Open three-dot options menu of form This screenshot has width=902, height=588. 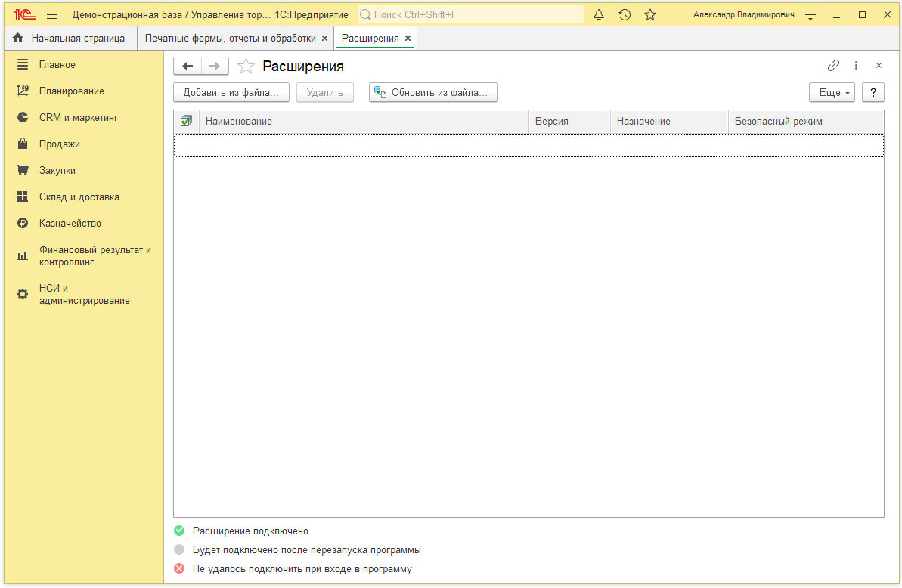856,66
